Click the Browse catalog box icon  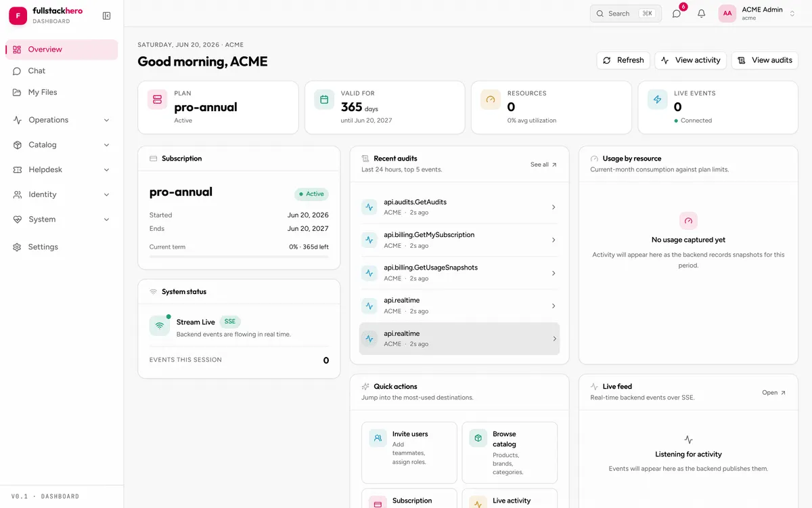478,438
